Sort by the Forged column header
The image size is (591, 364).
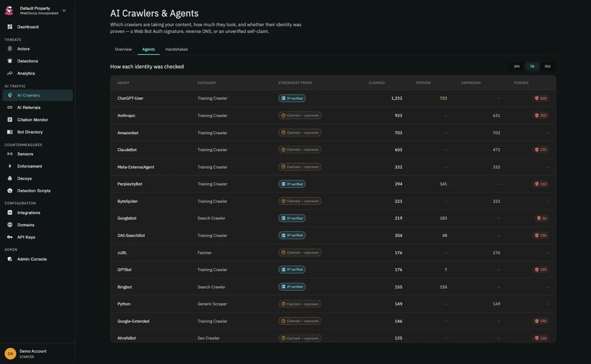click(x=521, y=83)
